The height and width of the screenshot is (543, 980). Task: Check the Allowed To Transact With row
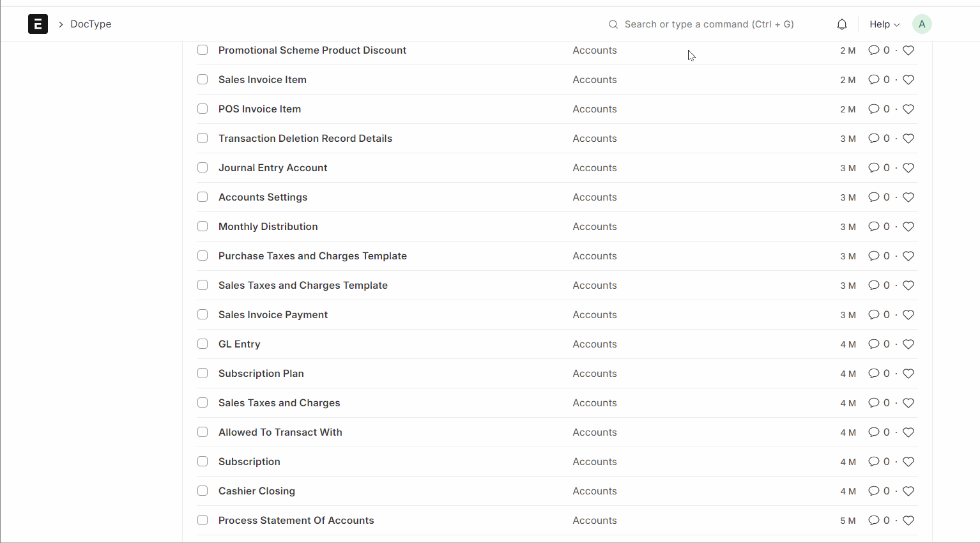click(203, 432)
